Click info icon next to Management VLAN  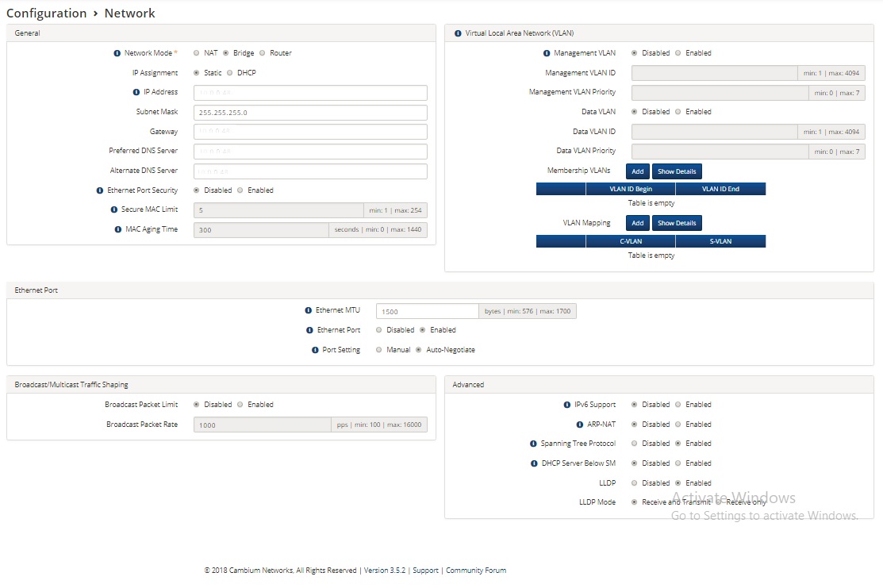click(x=547, y=53)
